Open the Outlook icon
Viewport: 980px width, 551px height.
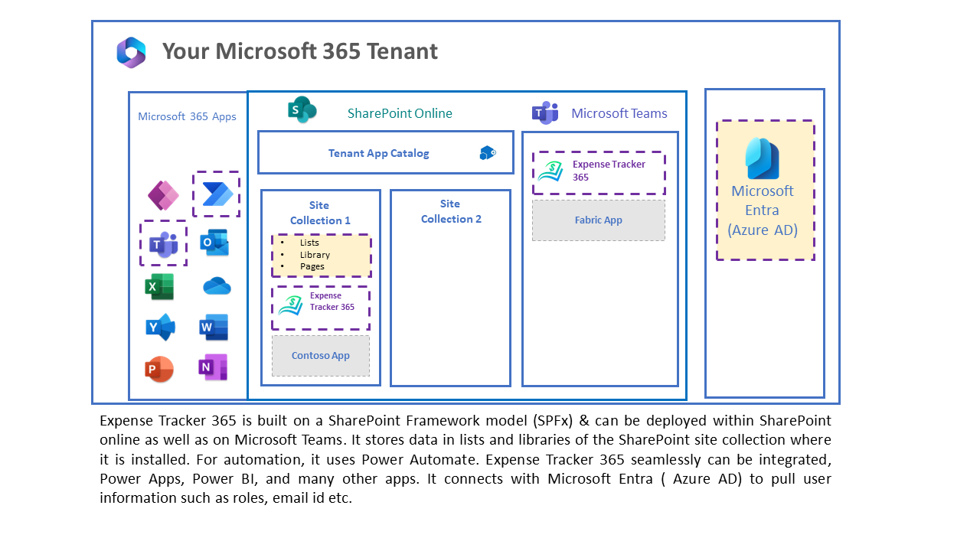click(x=214, y=243)
